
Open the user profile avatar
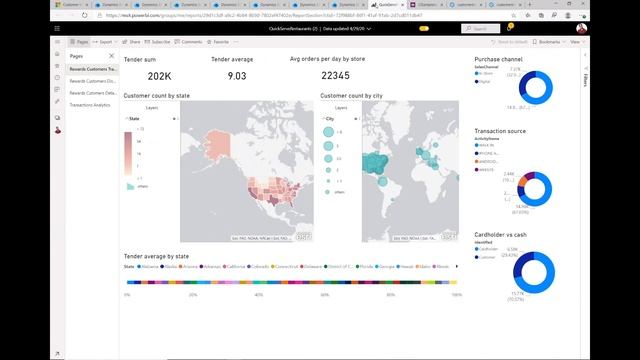tap(581, 28)
